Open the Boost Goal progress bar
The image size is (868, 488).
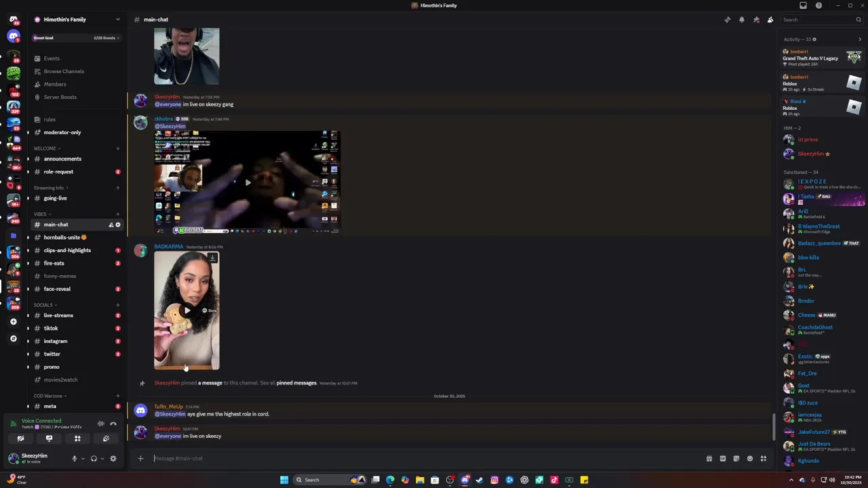(75, 38)
